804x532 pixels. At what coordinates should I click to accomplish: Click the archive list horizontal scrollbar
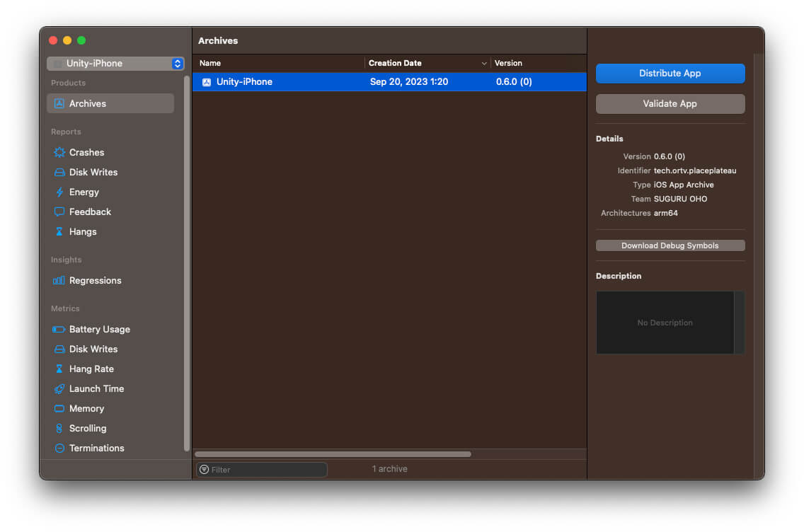(x=333, y=454)
